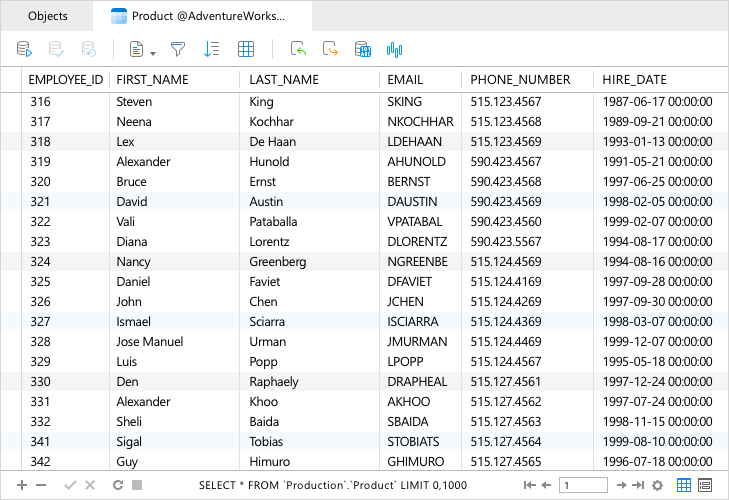Jump to the first page
The height and width of the screenshot is (500, 729).
tap(529, 485)
